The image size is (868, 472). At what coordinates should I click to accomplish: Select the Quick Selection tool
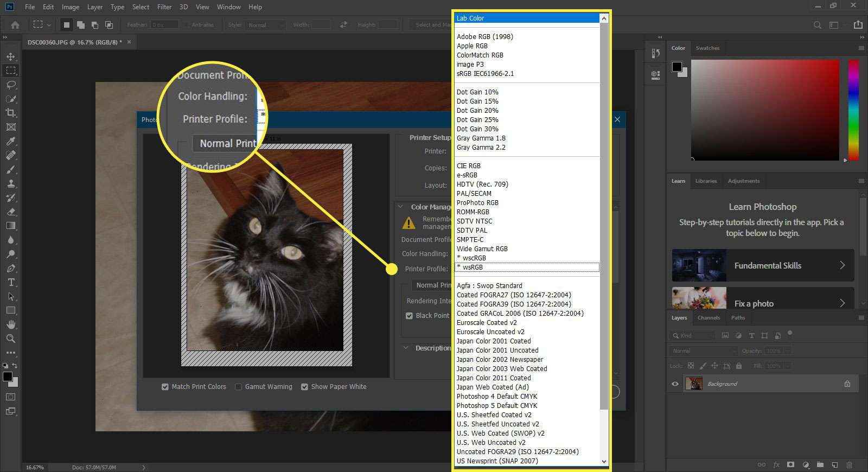click(11, 99)
